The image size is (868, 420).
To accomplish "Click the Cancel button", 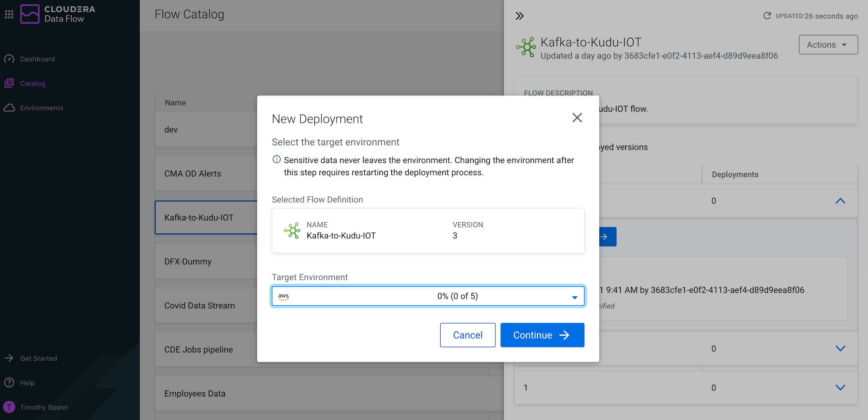I will point(467,335).
